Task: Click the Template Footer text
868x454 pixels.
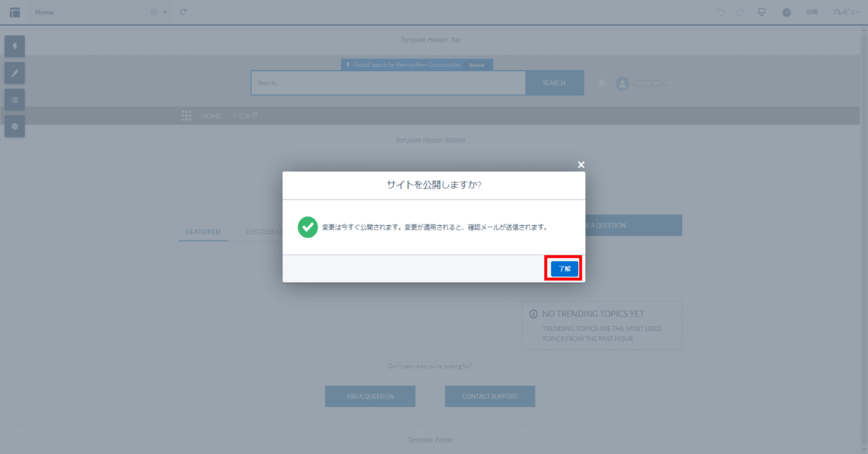Action: tap(430, 440)
